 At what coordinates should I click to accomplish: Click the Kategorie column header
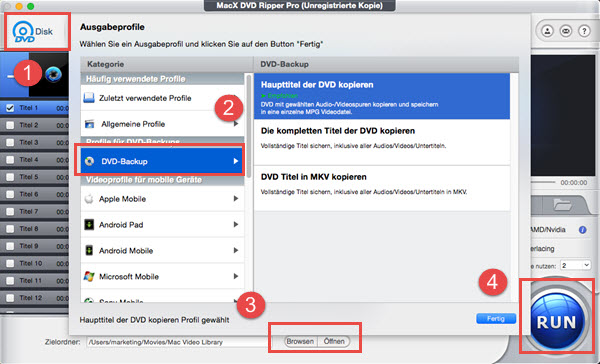point(166,64)
